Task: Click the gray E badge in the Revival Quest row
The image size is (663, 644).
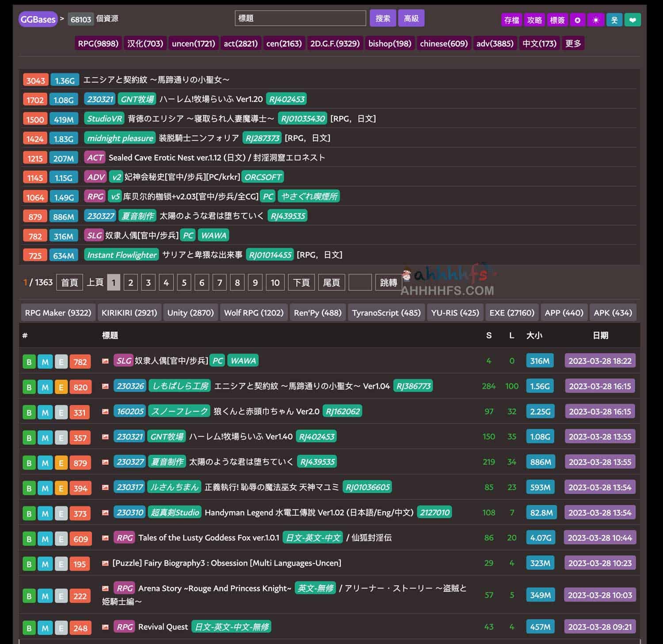Action: tap(61, 628)
